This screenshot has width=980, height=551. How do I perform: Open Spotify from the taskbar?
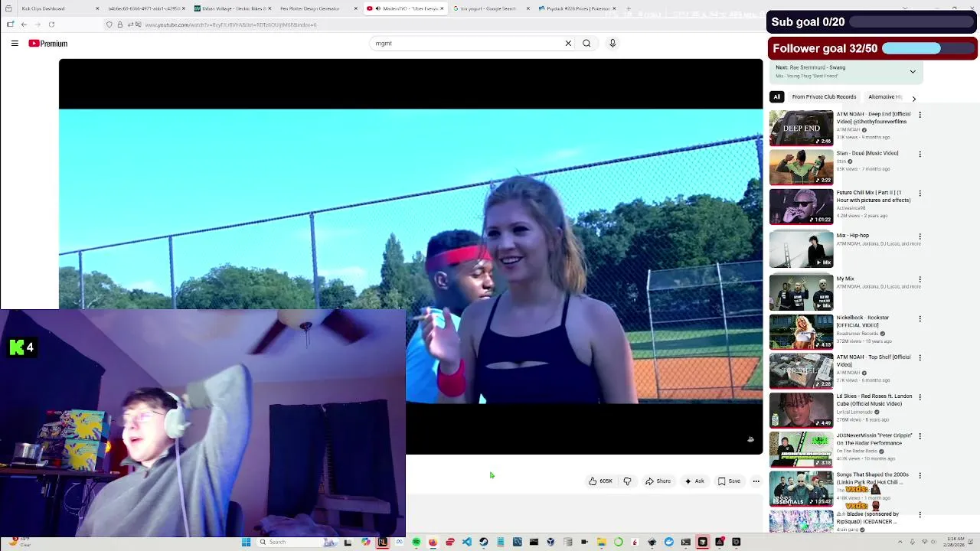coord(416,542)
